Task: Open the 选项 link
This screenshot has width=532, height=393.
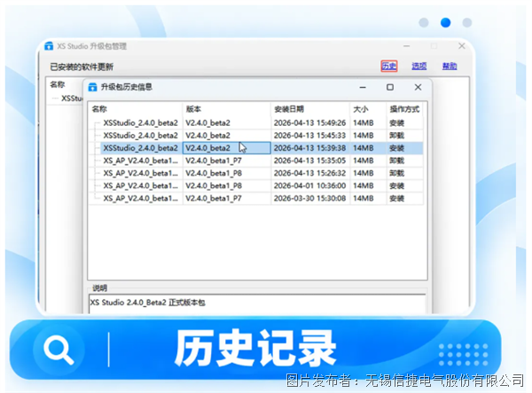Action: point(419,66)
